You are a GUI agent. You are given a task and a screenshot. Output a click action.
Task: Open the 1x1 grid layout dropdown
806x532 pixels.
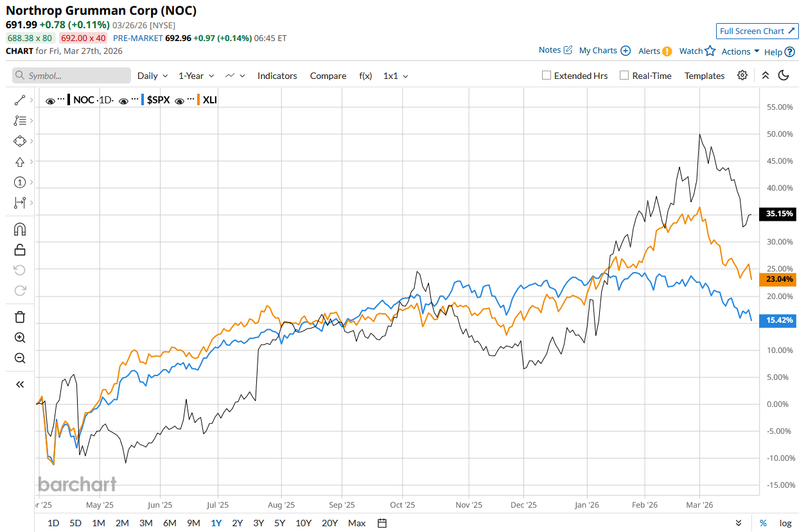[396, 76]
